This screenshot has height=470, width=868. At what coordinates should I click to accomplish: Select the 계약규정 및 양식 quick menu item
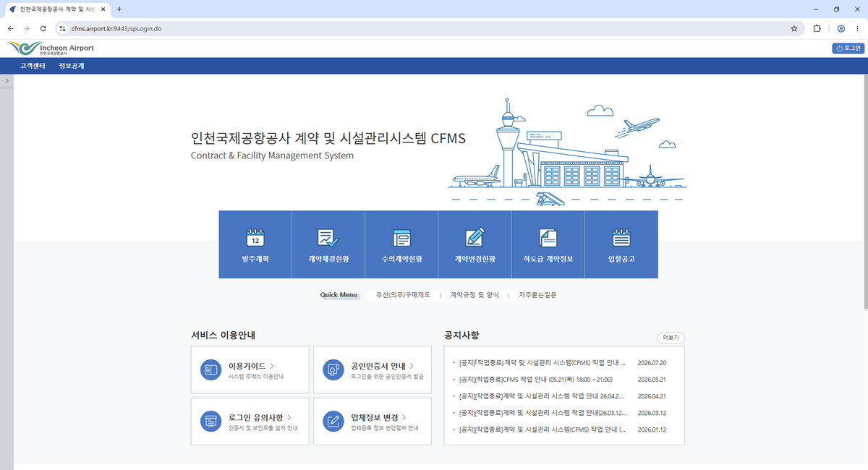click(x=475, y=295)
